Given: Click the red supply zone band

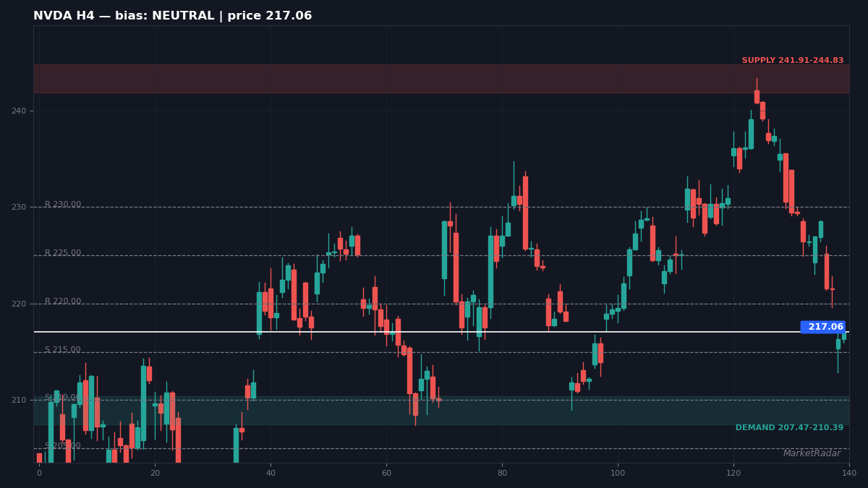Looking at the screenshot, I should coord(441,79).
